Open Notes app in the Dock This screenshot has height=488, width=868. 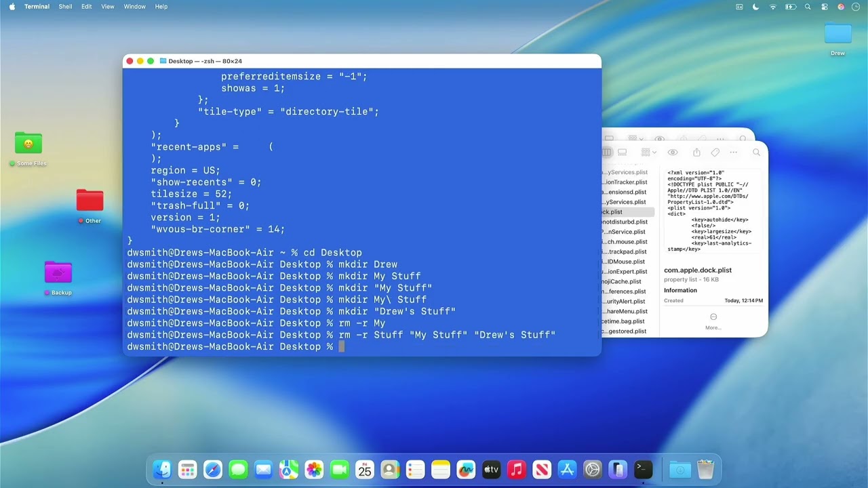point(441,469)
